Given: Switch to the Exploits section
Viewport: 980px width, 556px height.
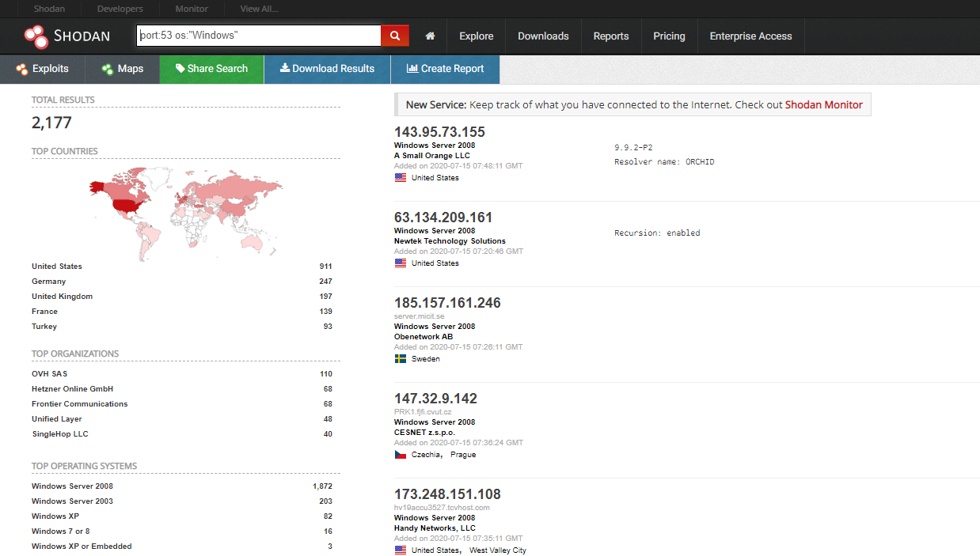Looking at the screenshot, I should coord(42,69).
